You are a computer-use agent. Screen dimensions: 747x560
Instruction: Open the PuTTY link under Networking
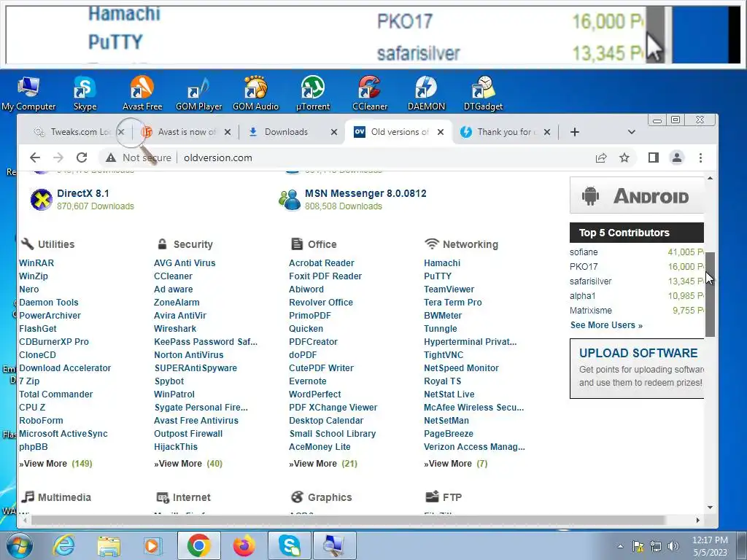[x=438, y=276]
